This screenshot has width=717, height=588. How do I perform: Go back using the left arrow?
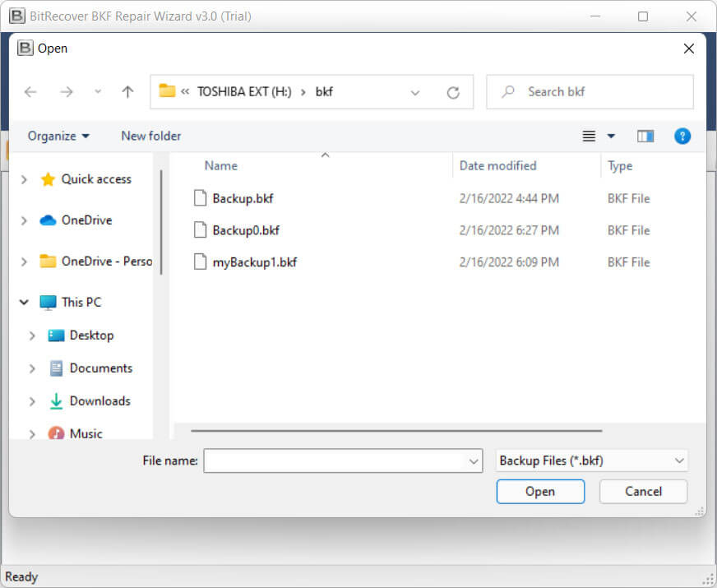pos(30,92)
